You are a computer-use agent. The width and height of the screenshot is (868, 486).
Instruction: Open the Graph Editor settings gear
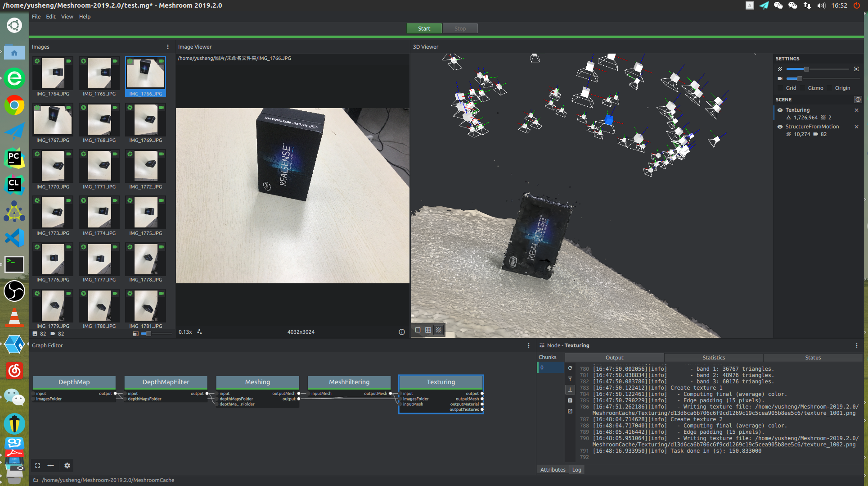click(x=67, y=465)
